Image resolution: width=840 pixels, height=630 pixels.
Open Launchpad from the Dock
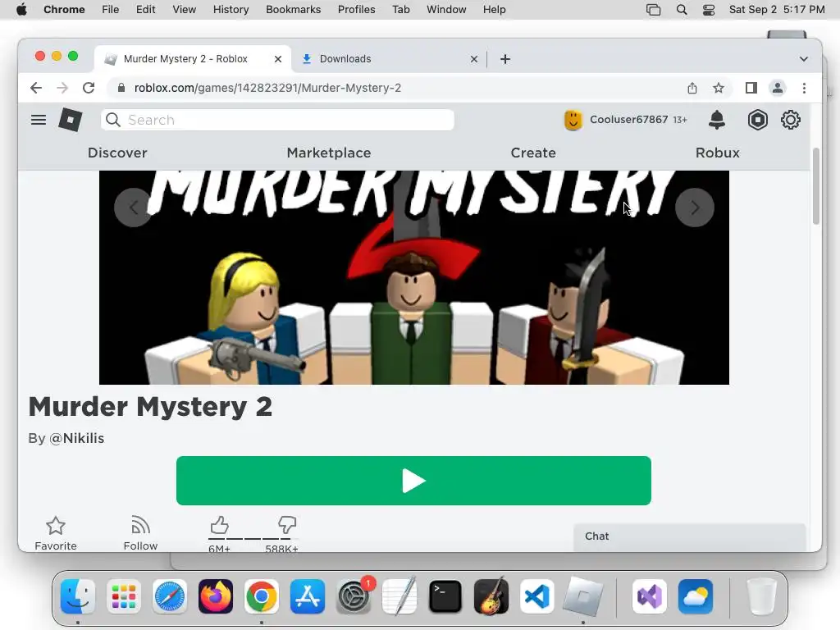(124, 596)
